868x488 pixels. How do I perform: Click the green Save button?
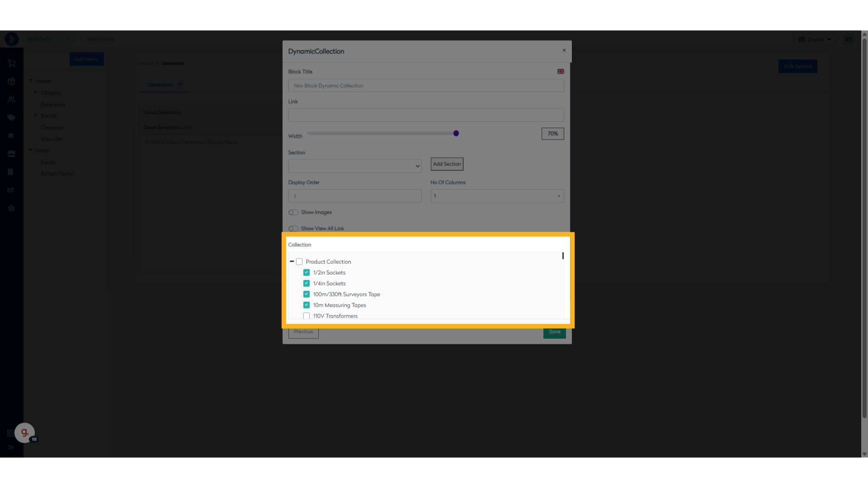[x=554, y=332]
